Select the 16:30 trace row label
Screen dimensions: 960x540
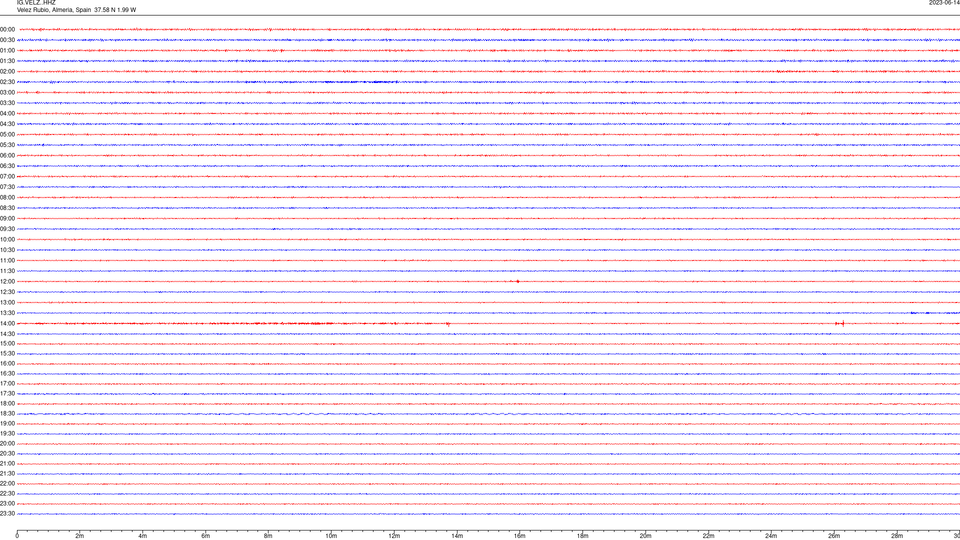[7, 374]
